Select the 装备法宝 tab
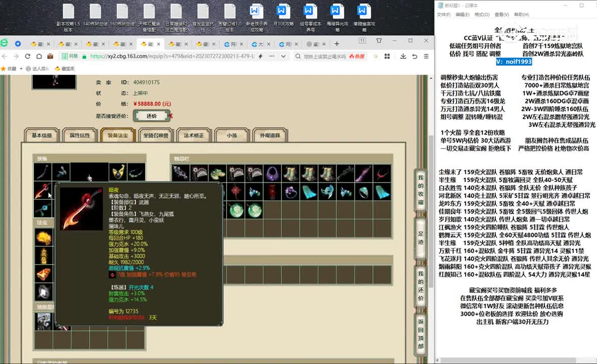Screen dimensions: 597x364 pos(118,135)
